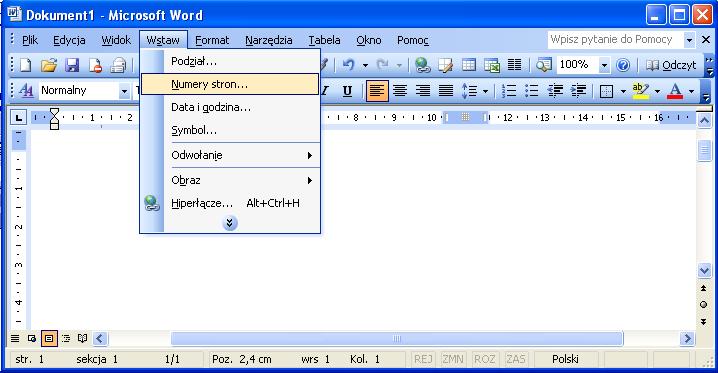
Task: Create a new blank document
Action: (26, 65)
